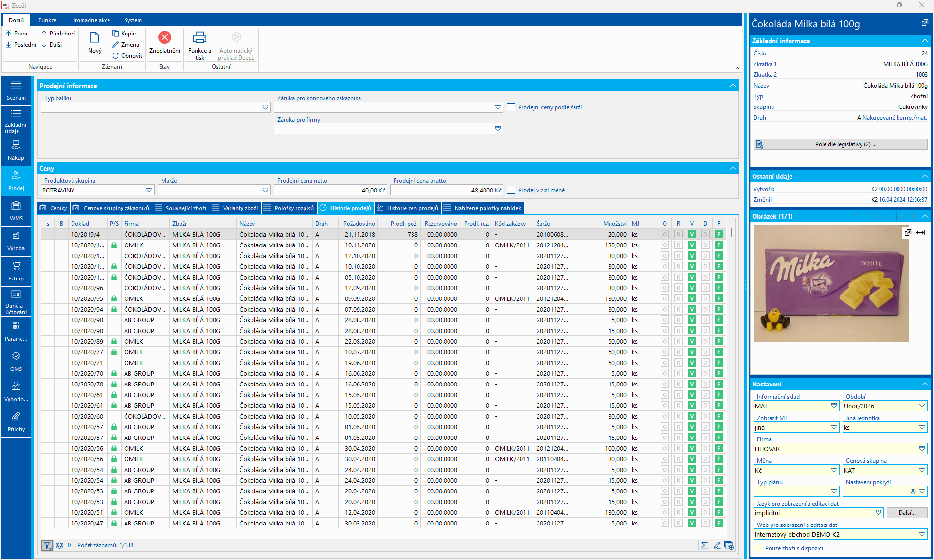
Task: Switch to the Ceníky tab
Action: click(54, 208)
